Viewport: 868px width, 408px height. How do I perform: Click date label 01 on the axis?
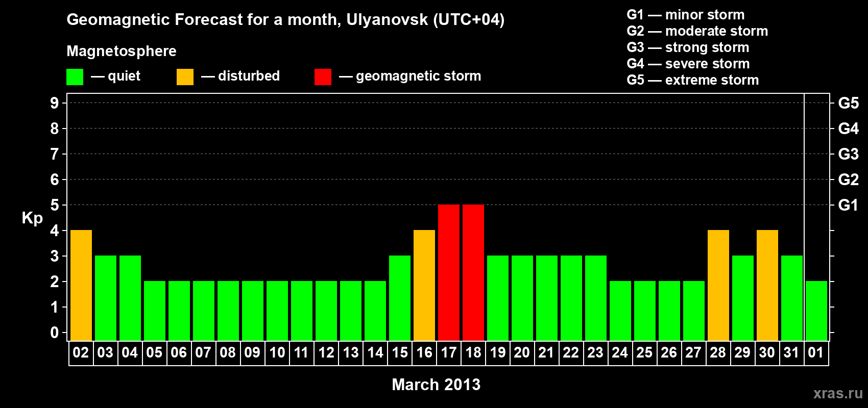816,352
